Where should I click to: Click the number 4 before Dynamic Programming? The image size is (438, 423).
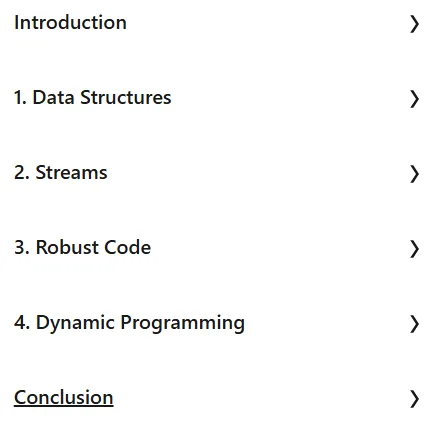(19, 322)
